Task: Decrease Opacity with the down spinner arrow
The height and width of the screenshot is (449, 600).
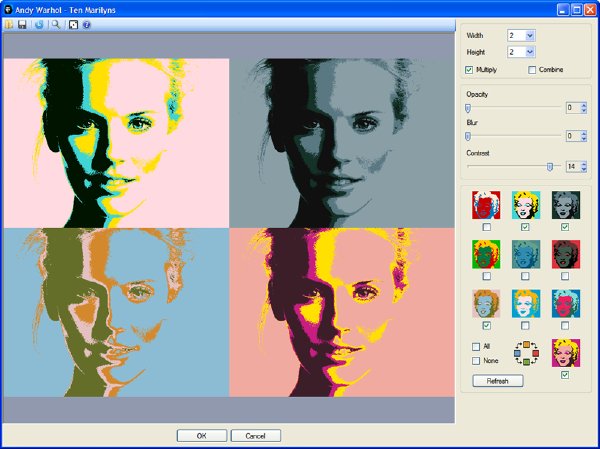Action: click(x=584, y=111)
